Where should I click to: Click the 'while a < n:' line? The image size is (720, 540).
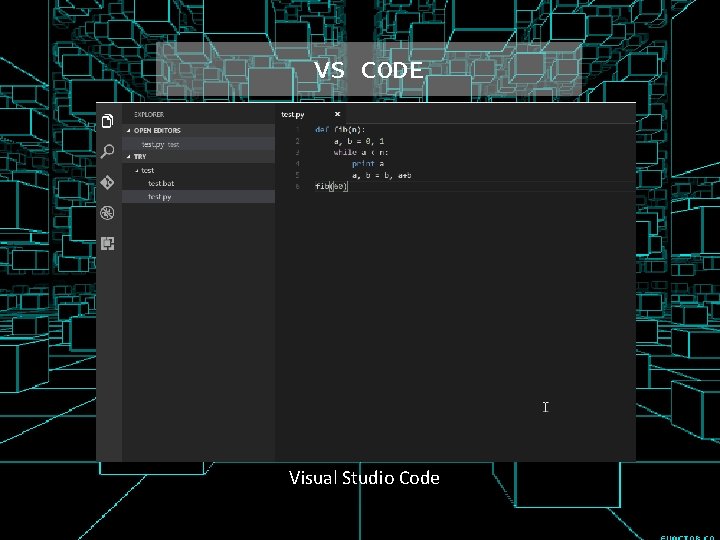[x=361, y=152]
